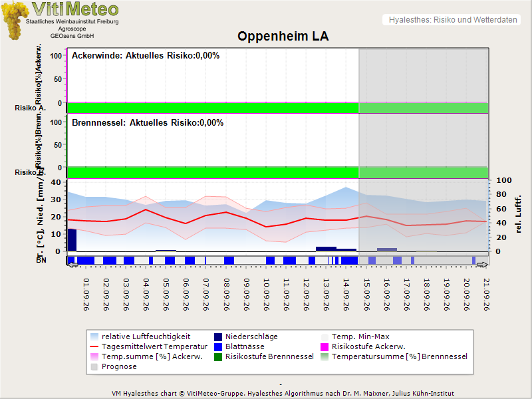Click 'Staatliches Weinbauinstitut Freiburg' text
This screenshot has width=532, height=399.
(x=72, y=21)
